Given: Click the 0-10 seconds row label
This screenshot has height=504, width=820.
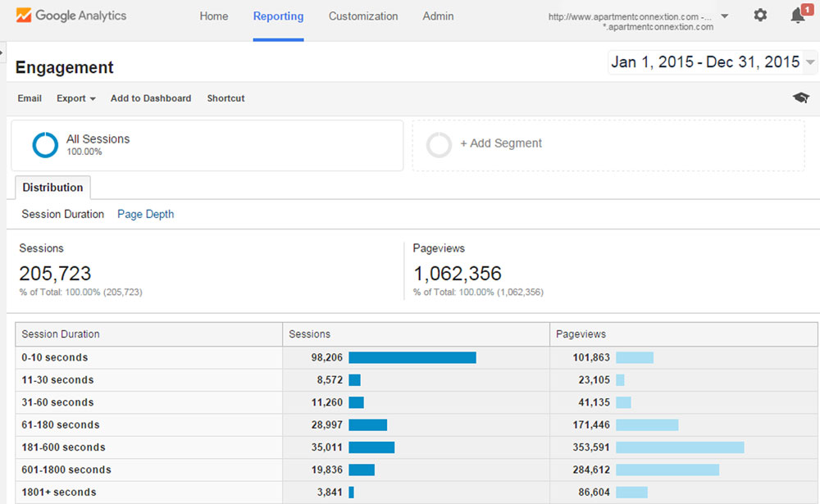Looking at the screenshot, I should coord(54,357).
